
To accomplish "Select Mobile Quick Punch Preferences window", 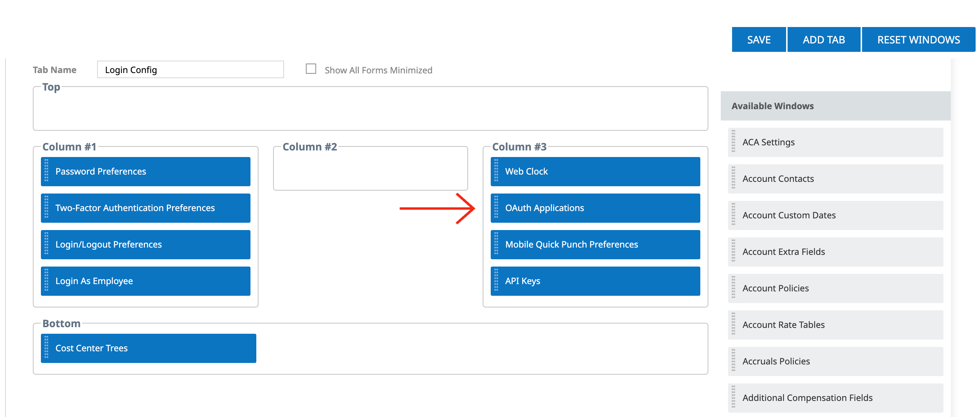I will (595, 244).
